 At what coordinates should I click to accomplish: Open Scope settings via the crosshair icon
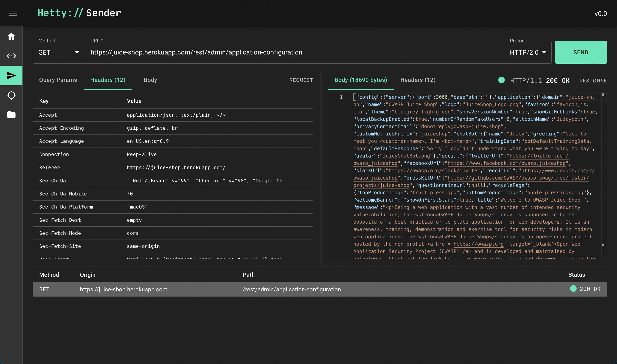coord(11,95)
